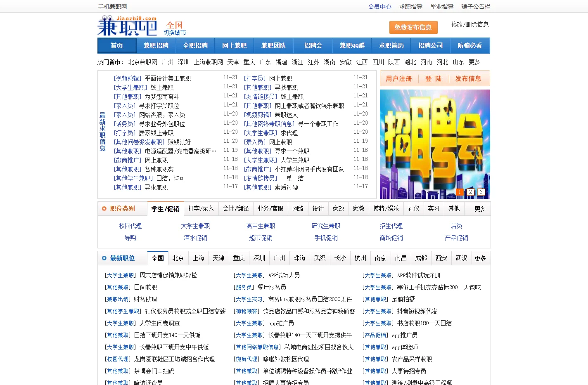This screenshot has width=588, height=385.
Task: Click 更多 in hot provinces row
Action: [x=474, y=62]
